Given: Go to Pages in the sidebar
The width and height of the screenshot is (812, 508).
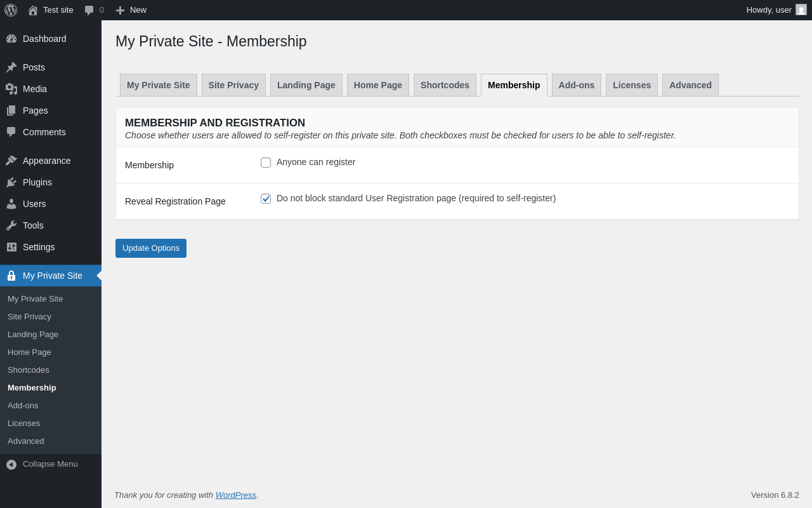Looking at the screenshot, I should coord(51,110).
